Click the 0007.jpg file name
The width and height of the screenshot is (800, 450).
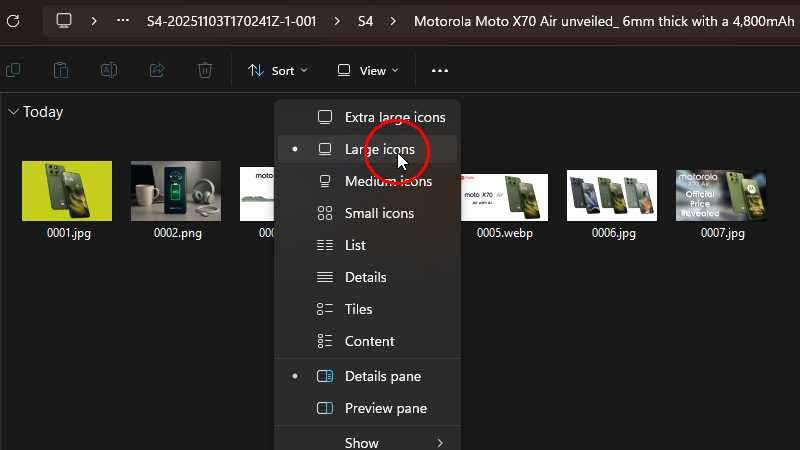coord(722,233)
